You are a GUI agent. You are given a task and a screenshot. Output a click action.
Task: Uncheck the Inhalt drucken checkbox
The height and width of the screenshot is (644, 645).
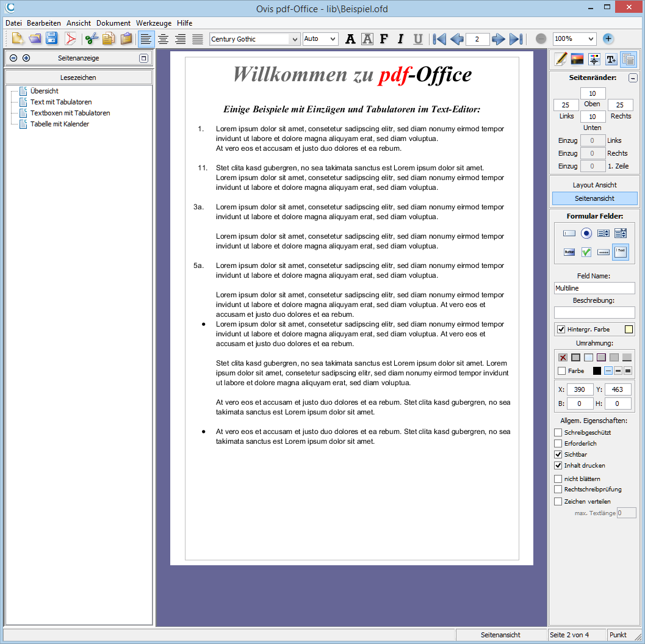pyautogui.click(x=558, y=465)
